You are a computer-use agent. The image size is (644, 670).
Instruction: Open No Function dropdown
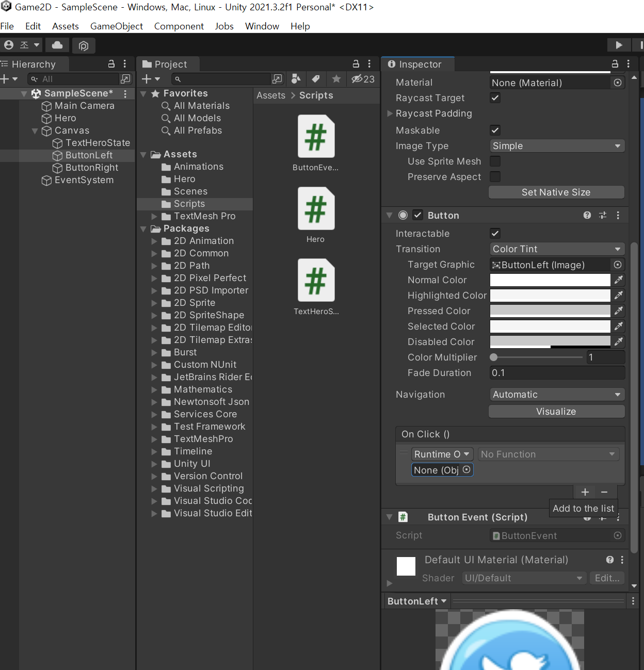click(548, 454)
